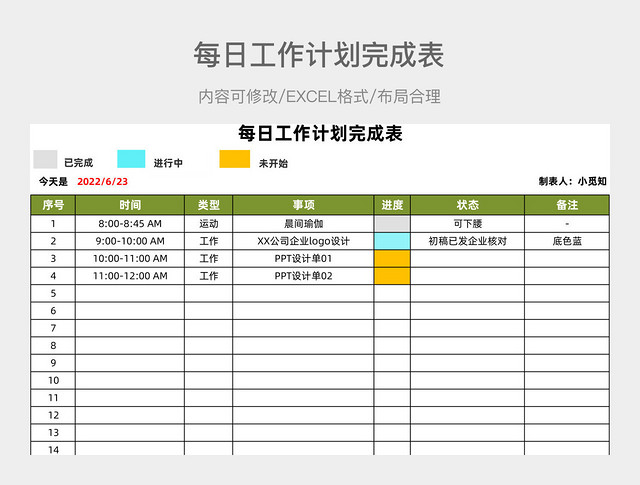This screenshot has height=485, width=640.
Task: Select the dash remark cell in row 1
Action: click(x=567, y=224)
